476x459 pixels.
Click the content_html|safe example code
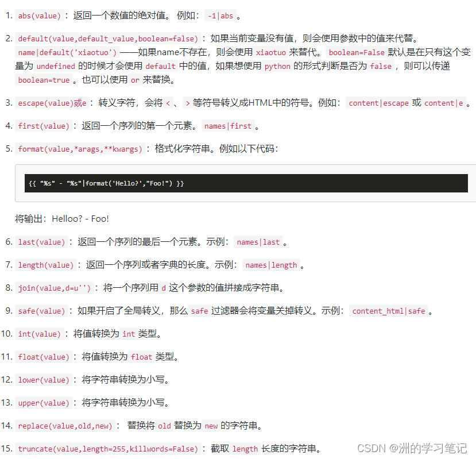tap(389, 311)
